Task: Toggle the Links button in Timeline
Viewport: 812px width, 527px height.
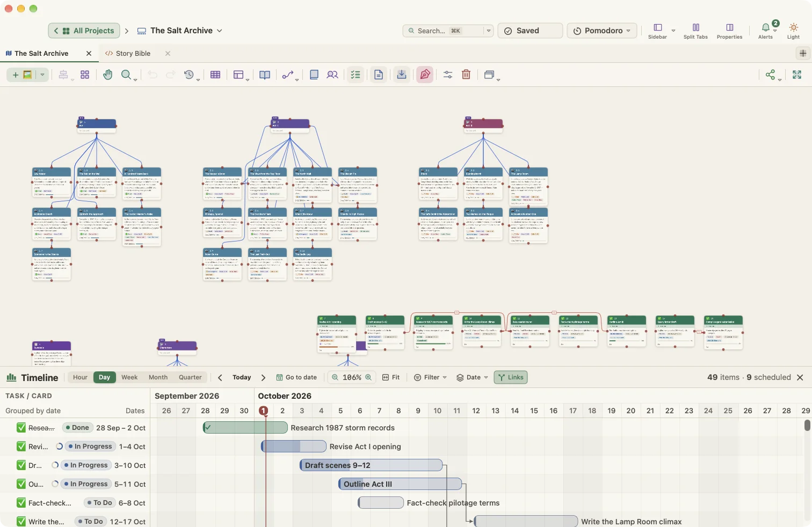Action: pos(510,377)
